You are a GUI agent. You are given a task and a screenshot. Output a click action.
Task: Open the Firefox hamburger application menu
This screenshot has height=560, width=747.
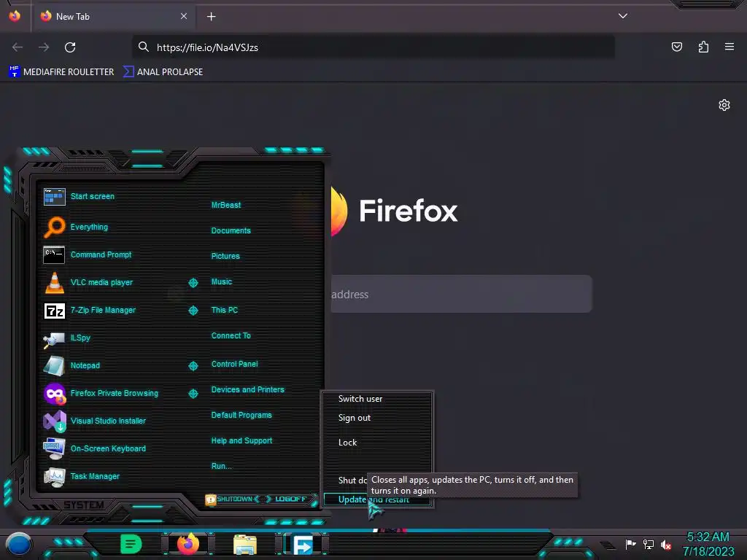pyautogui.click(x=729, y=47)
